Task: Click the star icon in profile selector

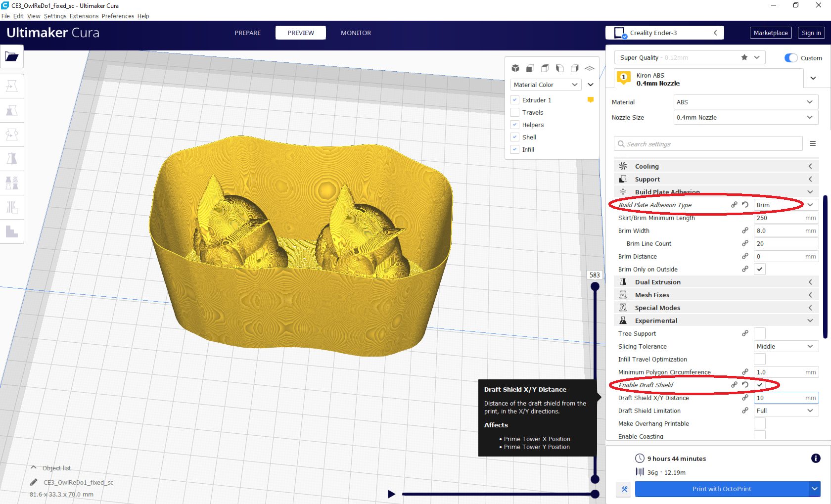Action: (744, 57)
